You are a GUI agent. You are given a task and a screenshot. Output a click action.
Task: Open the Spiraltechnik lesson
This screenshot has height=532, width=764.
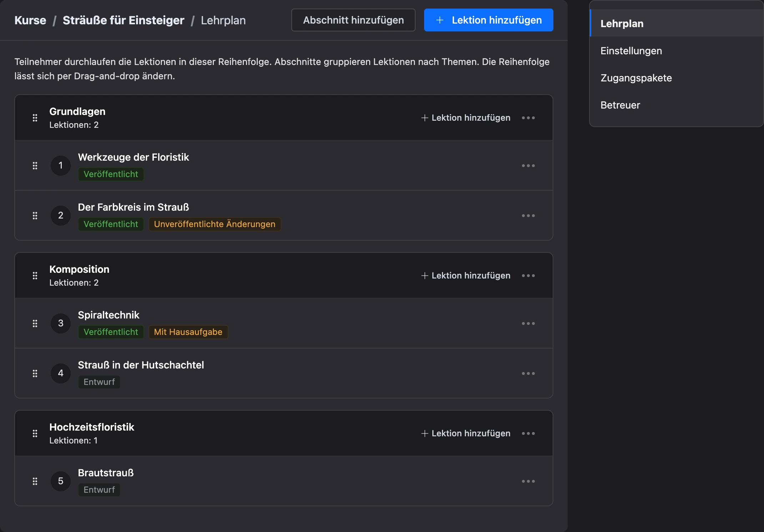[x=109, y=315]
